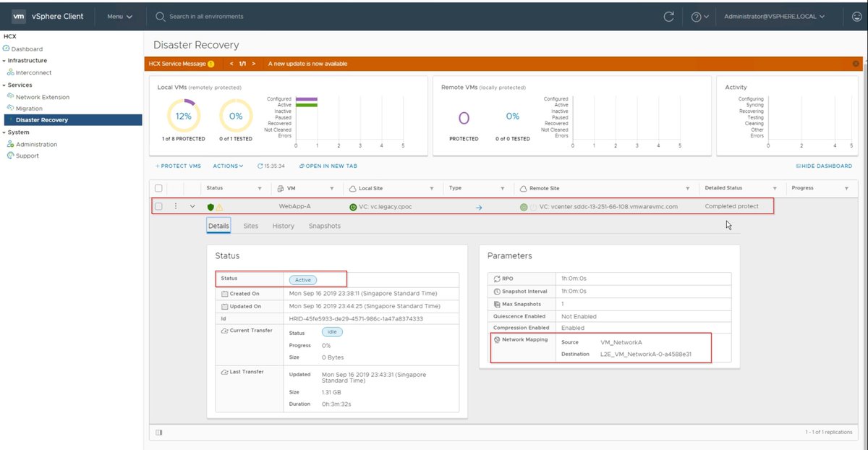Open Administration under System
868x450 pixels.
(x=36, y=144)
